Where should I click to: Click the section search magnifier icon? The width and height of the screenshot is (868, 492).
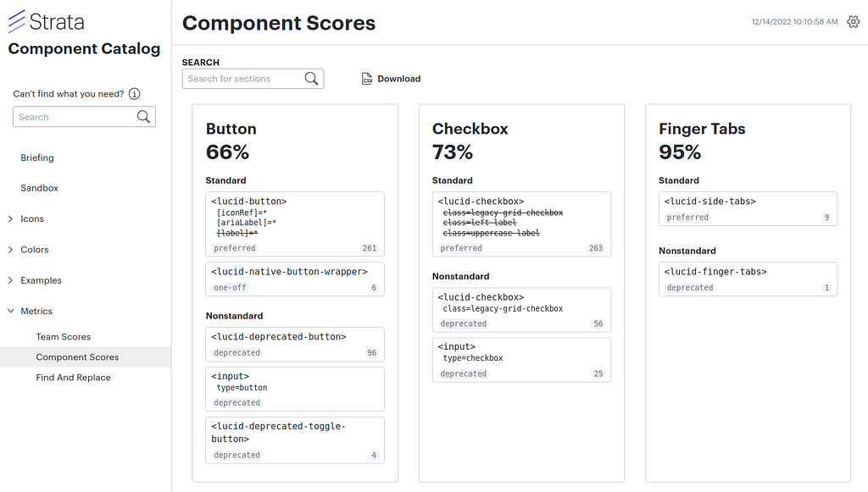pos(312,79)
